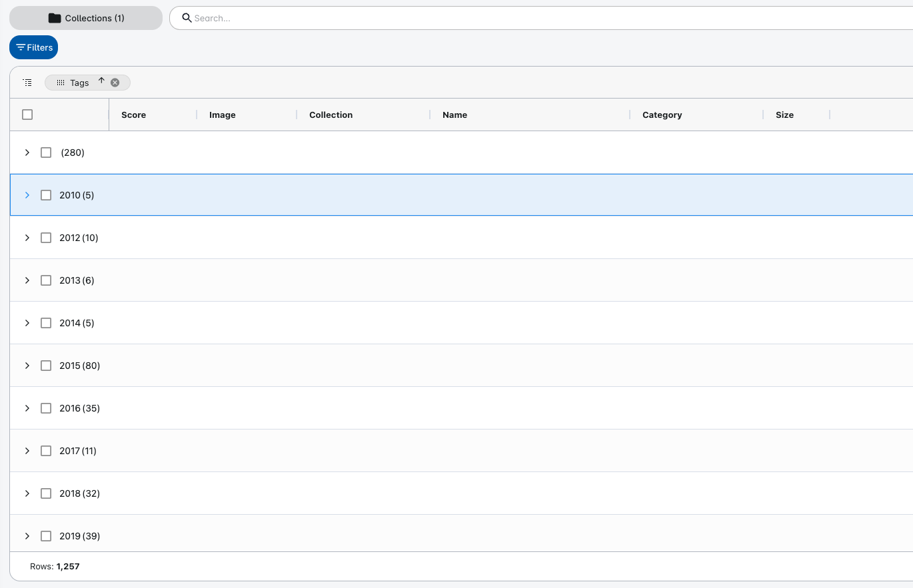Check the box for 2018 (32)
Screen dimensions: 913x588
coord(46,493)
